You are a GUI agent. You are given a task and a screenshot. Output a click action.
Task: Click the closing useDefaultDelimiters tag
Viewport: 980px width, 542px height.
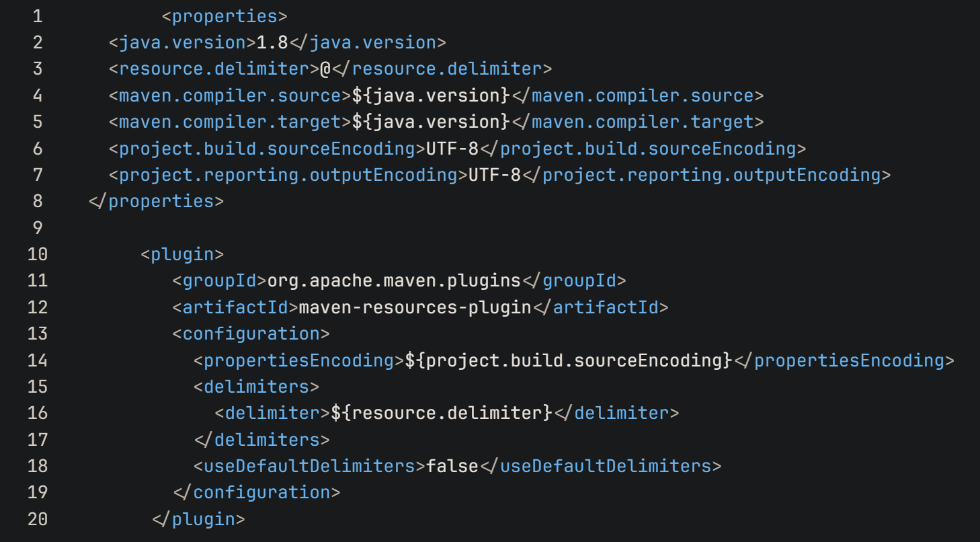[600, 465]
